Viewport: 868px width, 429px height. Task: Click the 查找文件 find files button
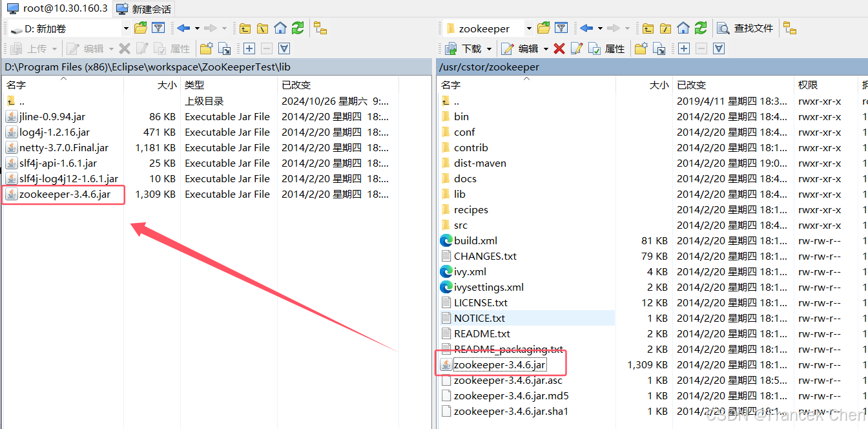click(745, 28)
